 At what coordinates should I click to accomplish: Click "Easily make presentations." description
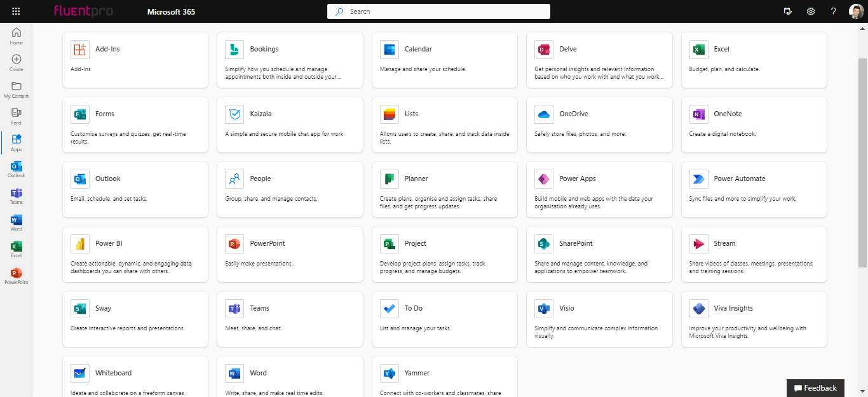(259, 264)
